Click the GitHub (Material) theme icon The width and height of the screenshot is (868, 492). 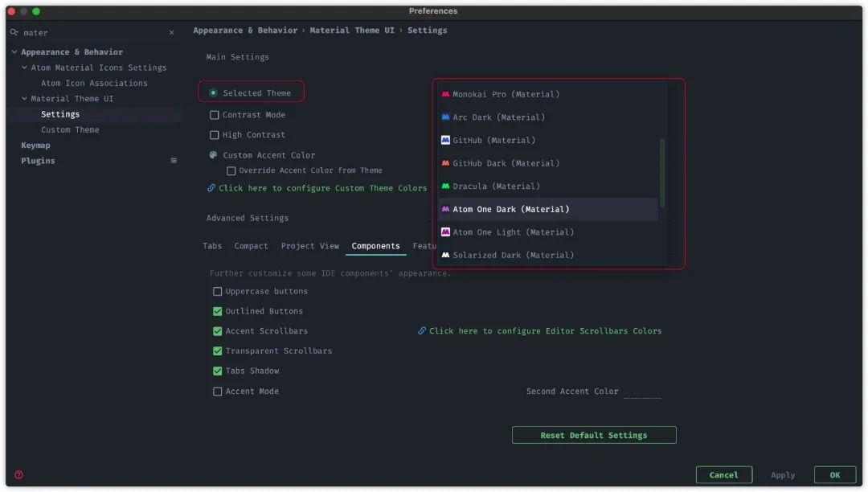445,140
